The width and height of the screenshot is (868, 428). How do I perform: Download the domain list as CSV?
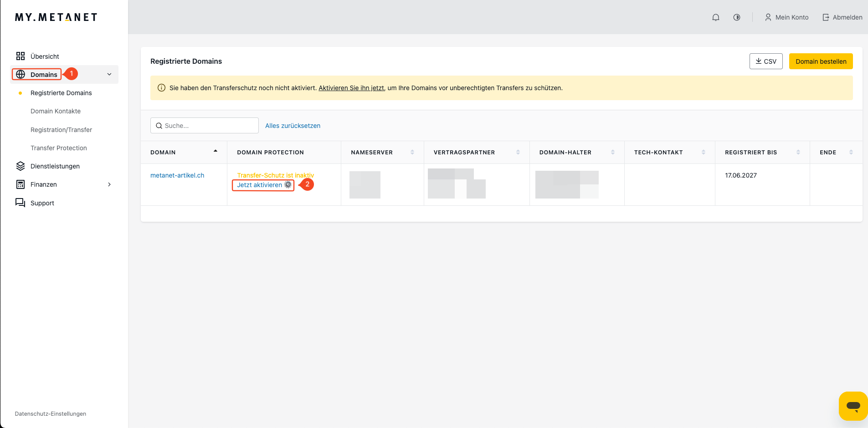coord(766,61)
